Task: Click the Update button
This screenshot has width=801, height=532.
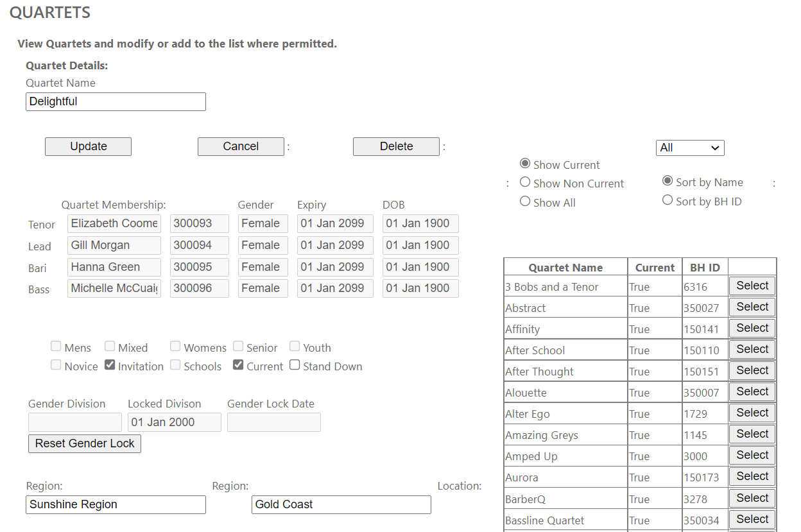Action: coord(88,146)
